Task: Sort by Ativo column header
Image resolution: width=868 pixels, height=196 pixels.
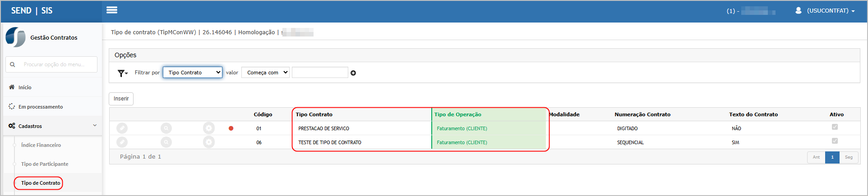Action: click(x=836, y=114)
